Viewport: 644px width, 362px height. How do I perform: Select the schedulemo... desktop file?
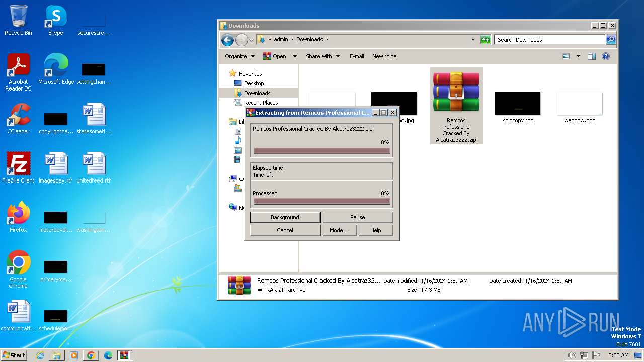tap(55, 319)
